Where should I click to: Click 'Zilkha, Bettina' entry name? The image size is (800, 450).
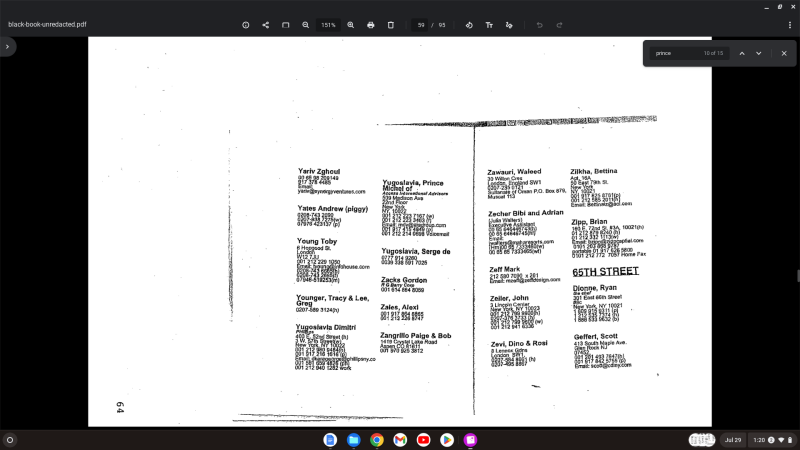593,171
